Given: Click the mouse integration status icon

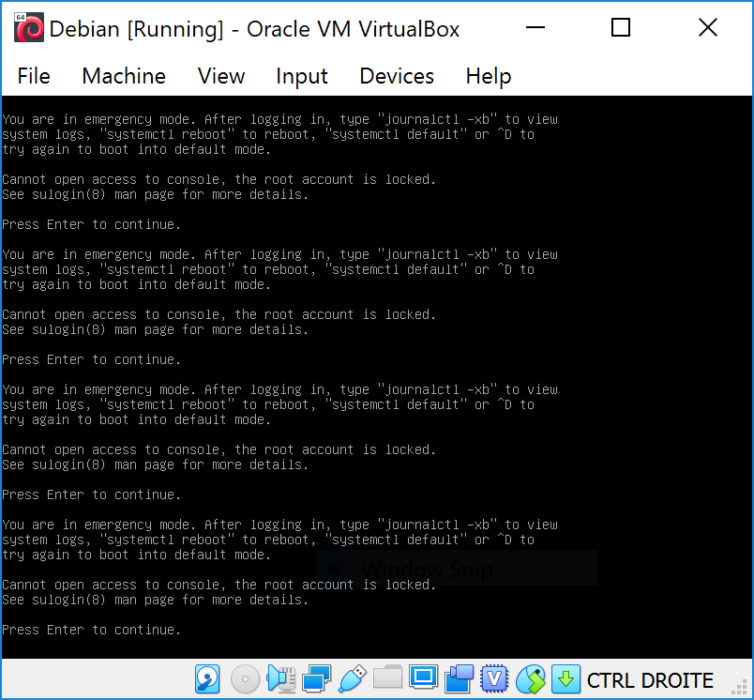Looking at the screenshot, I should 531,678.
